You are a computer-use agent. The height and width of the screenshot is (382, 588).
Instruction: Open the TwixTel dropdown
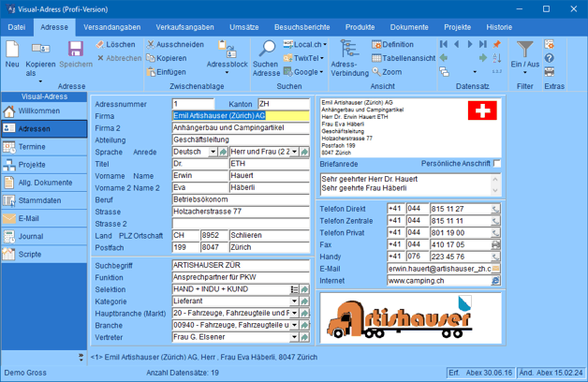[x=322, y=58]
